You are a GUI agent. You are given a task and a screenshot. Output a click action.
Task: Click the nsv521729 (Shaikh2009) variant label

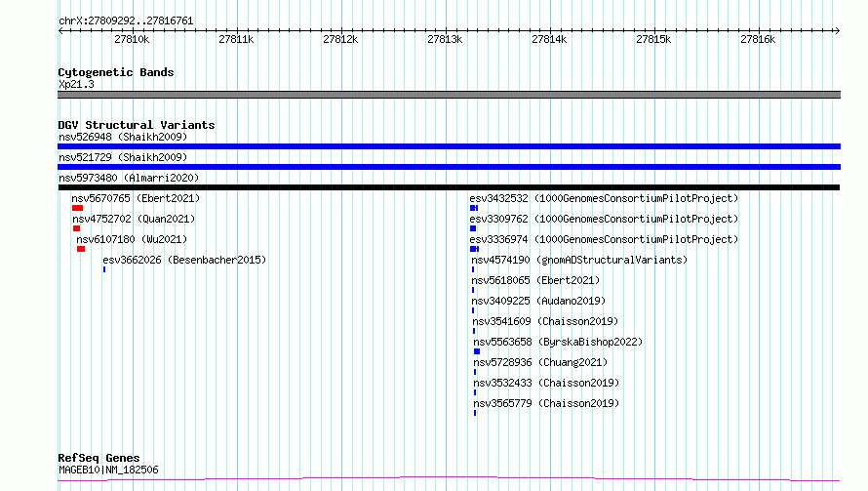[123, 157]
